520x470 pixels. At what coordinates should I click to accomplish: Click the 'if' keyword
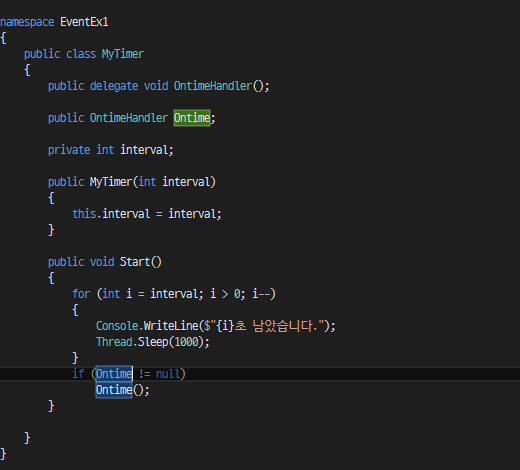78,374
